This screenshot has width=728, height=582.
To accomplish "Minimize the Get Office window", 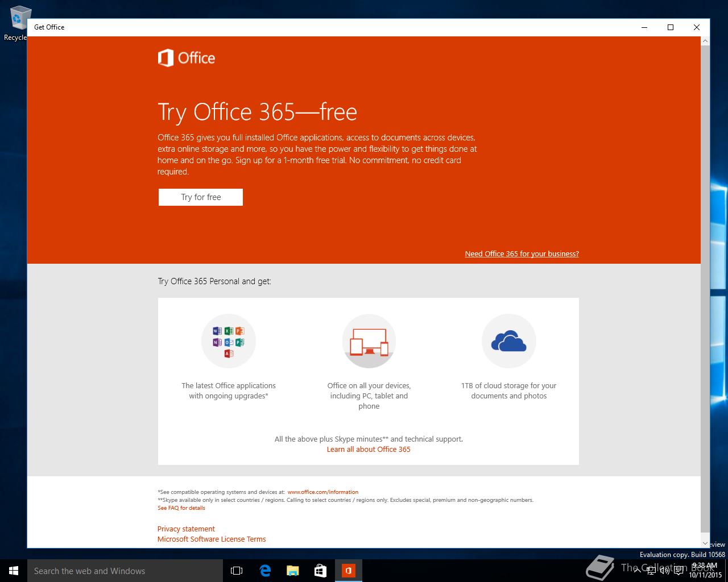I will click(x=645, y=27).
